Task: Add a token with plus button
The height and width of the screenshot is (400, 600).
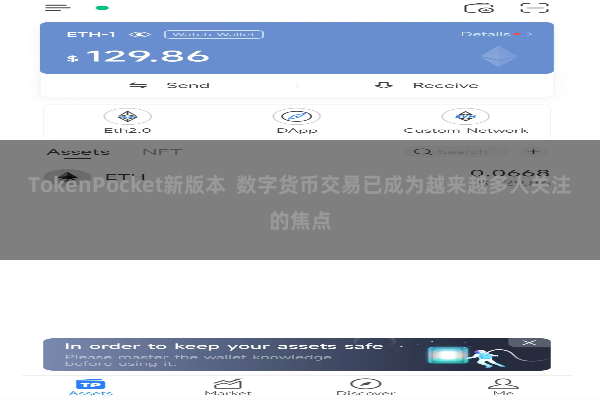Action: [533, 152]
